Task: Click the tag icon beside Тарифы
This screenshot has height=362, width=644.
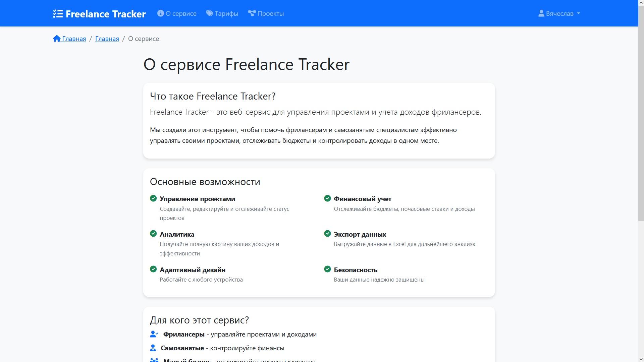Action: click(x=210, y=13)
